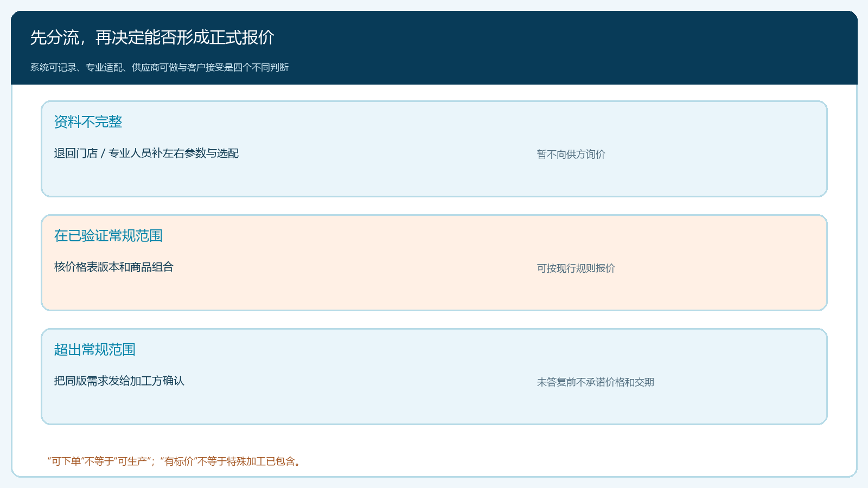
Task: Select text 退回门店 / 专业人员补左右参数与选配
Action: click(x=146, y=153)
